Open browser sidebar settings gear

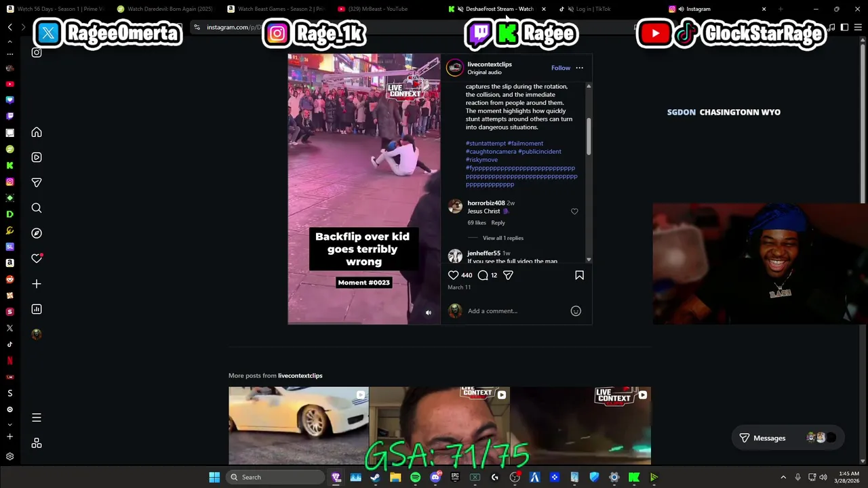point(9,457)
